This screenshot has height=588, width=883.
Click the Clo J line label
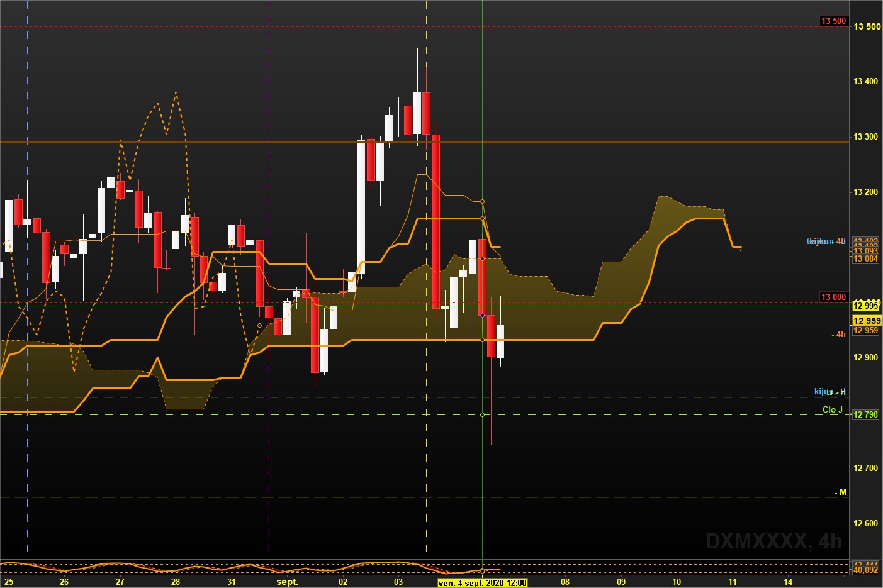832,409
